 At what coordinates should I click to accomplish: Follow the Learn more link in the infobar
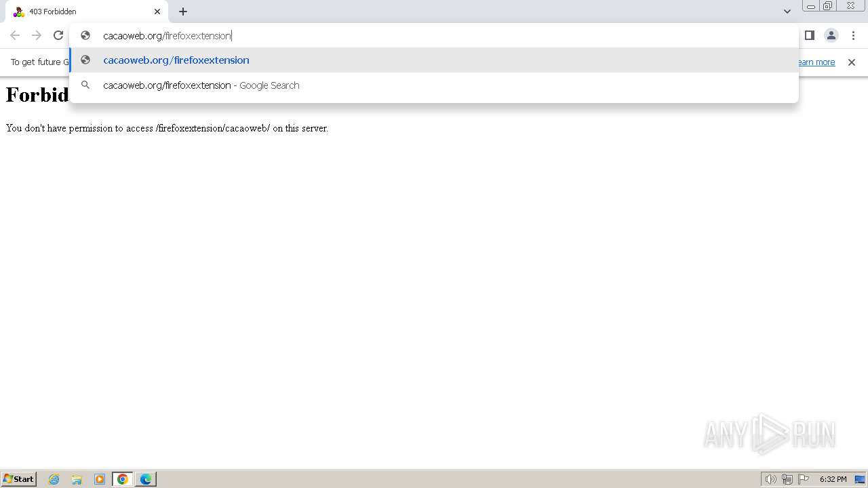816,62
